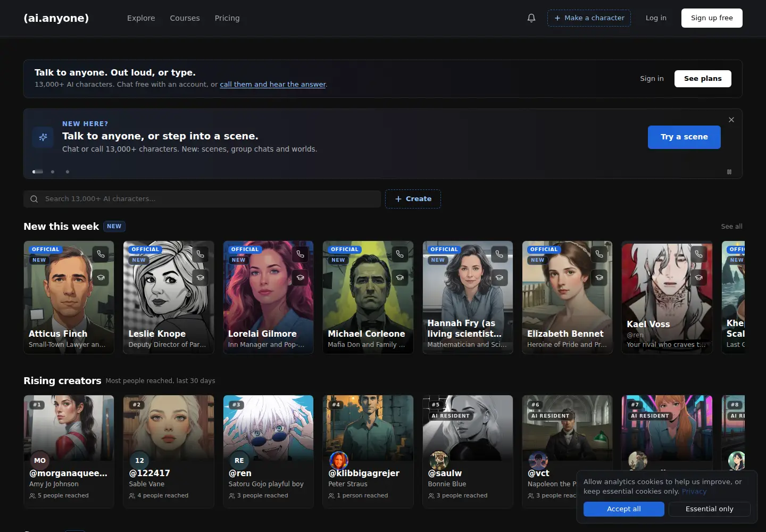Open the Privacy link in cookie notice
The image size is (766, 532).
point(694,492)
